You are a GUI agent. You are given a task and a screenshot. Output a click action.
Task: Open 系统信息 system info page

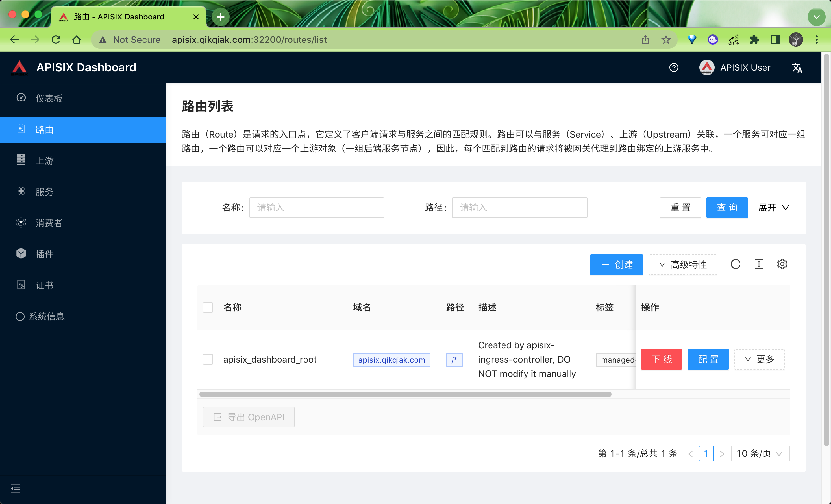[83, 316]
